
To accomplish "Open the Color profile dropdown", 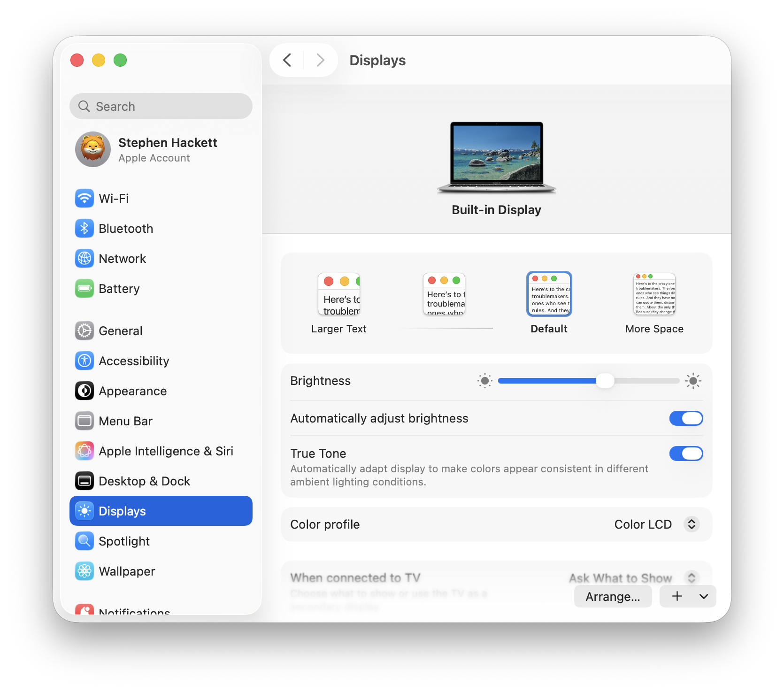I will 691,524.
